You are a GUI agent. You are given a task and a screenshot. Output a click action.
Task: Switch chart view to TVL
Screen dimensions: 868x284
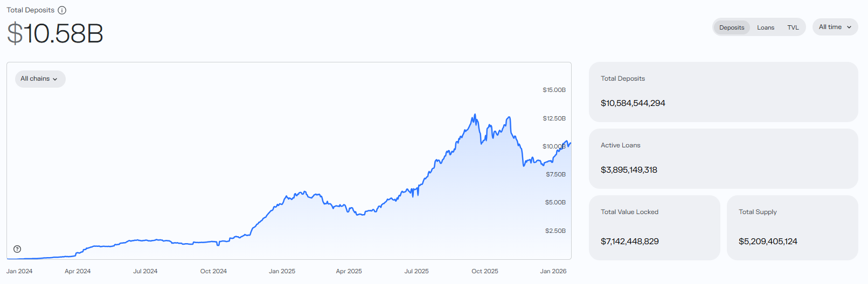[793, 27]
